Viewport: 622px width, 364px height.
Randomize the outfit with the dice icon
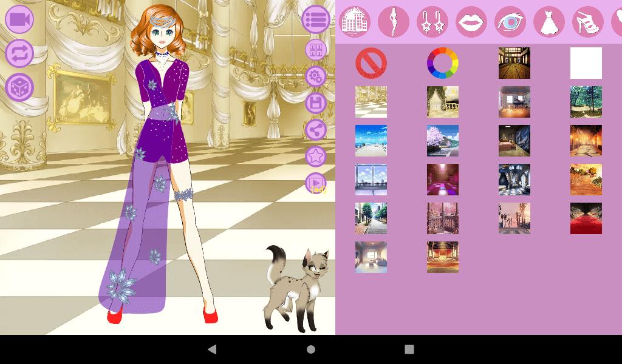point(19,87)
